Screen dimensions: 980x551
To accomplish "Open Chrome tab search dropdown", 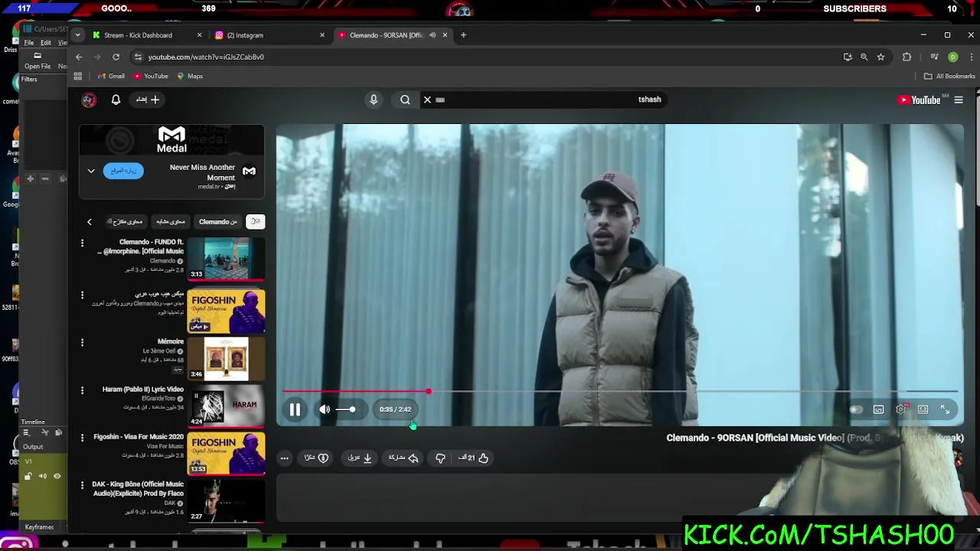I will [x=77, y=35].
